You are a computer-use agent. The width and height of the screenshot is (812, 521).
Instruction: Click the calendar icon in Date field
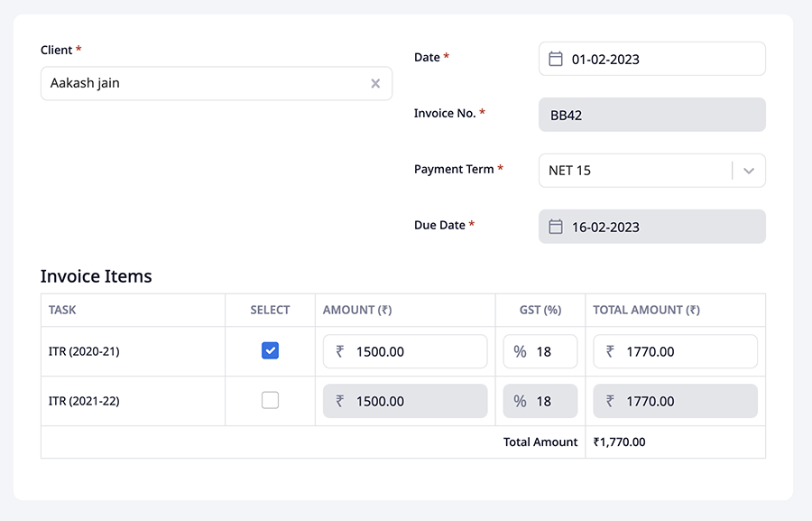point(556,59)
